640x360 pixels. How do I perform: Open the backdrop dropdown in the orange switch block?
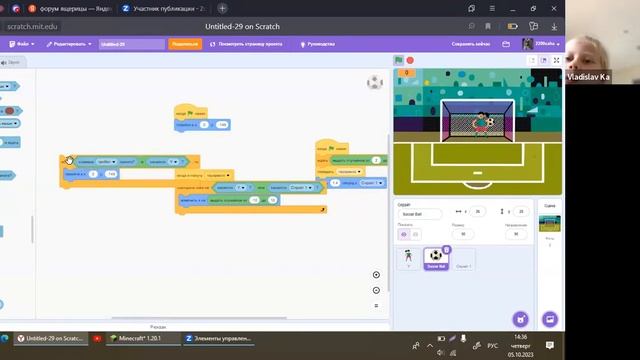(218, 176)
